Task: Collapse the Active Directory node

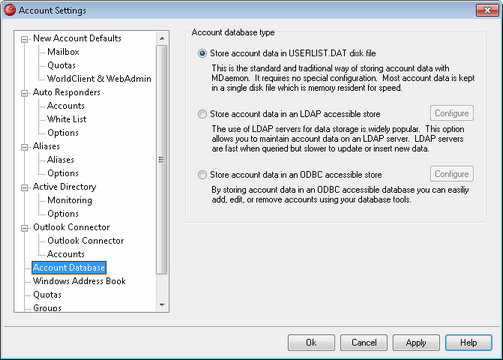Action: (x=24, y=188)
